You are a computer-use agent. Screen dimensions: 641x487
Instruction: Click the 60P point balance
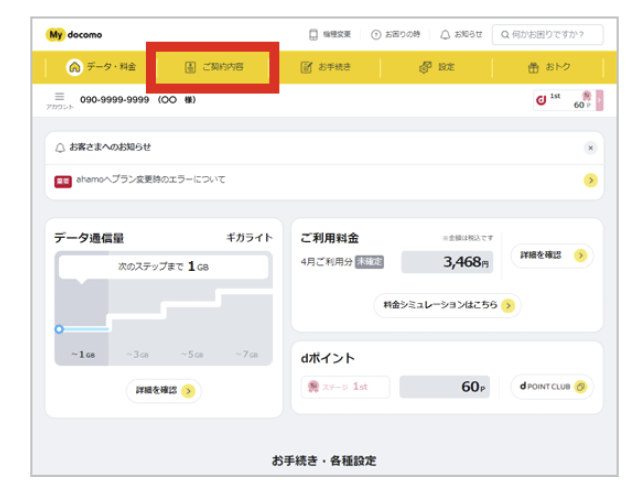pos(445,387)
